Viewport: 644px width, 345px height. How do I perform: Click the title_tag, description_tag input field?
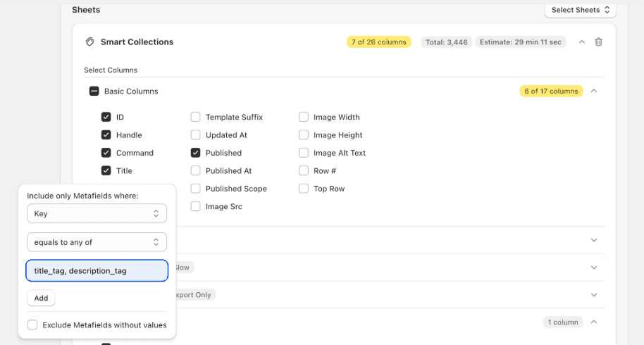[x=97, y=271]
